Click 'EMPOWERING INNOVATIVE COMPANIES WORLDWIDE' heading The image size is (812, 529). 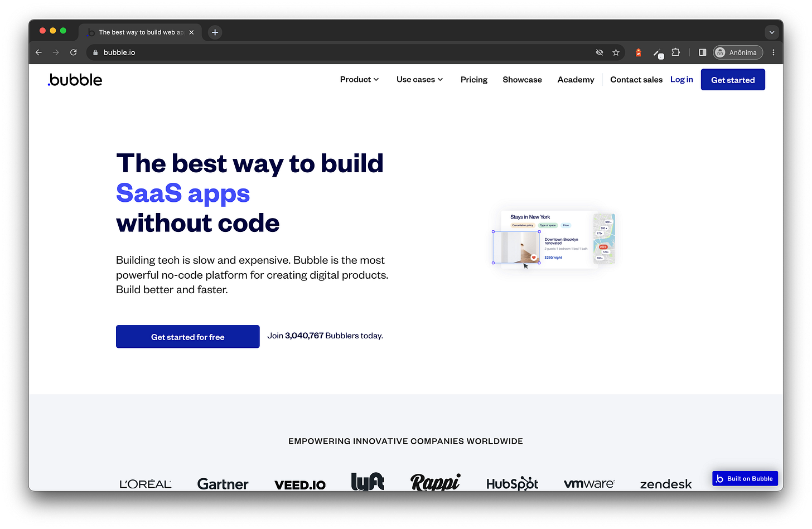405,441
